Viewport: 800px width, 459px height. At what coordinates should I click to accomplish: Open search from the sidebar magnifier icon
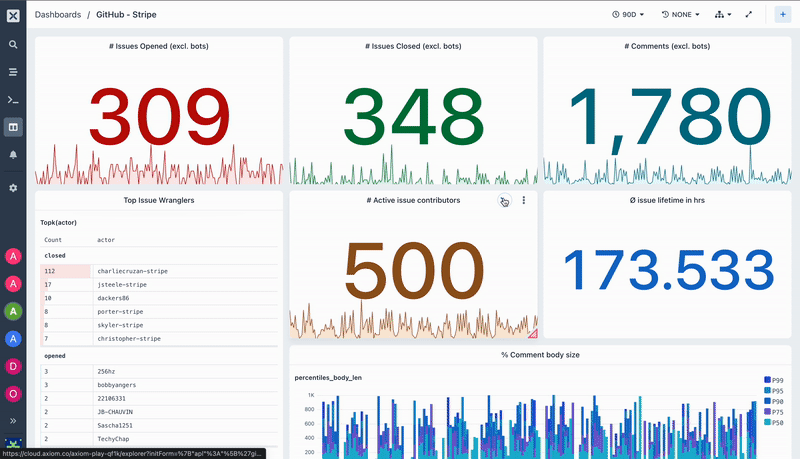[13, 44]
